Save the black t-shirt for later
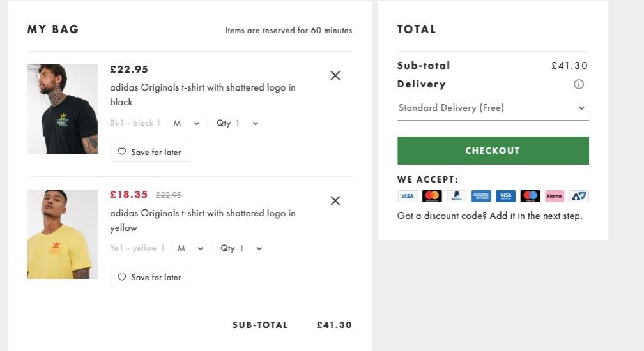The height and width of the screenshot is (351, 644). tap(151, 152)
